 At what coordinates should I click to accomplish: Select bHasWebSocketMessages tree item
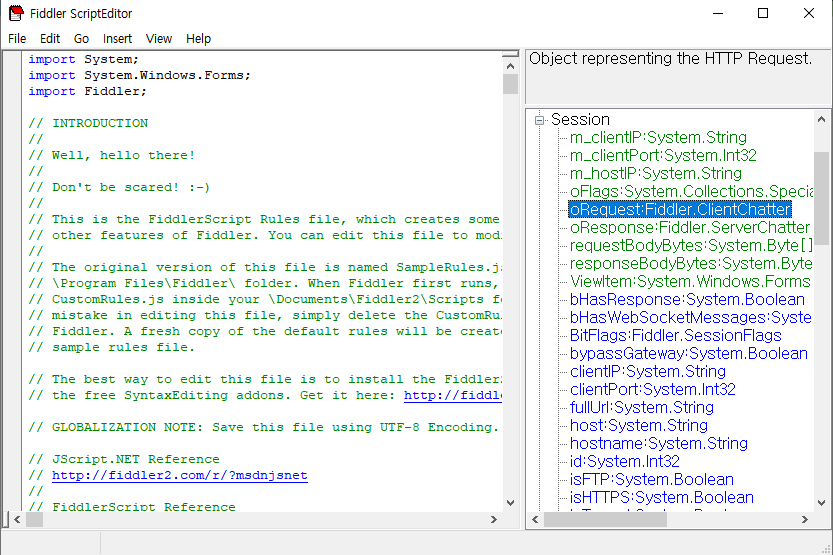click(x=691, y=318)
